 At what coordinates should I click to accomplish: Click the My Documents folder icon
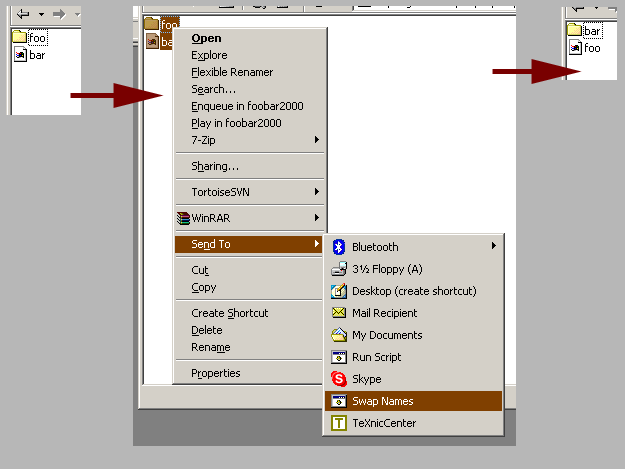pyautogui.click(x=338, y=335)
